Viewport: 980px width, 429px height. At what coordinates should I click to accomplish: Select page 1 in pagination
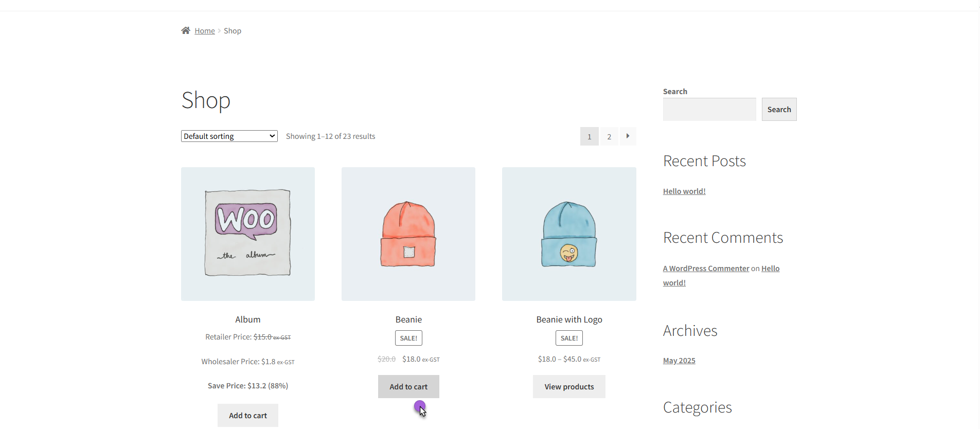point(590,136)
